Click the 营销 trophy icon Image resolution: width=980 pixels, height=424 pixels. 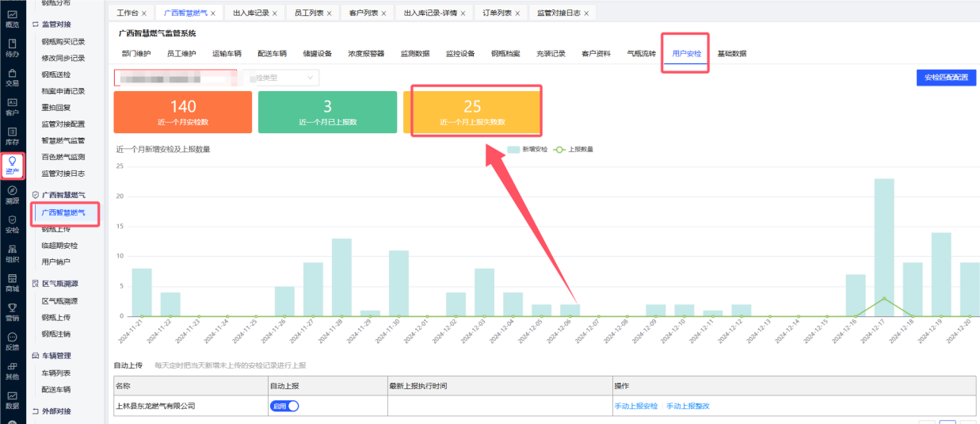[x=12, y=311]
